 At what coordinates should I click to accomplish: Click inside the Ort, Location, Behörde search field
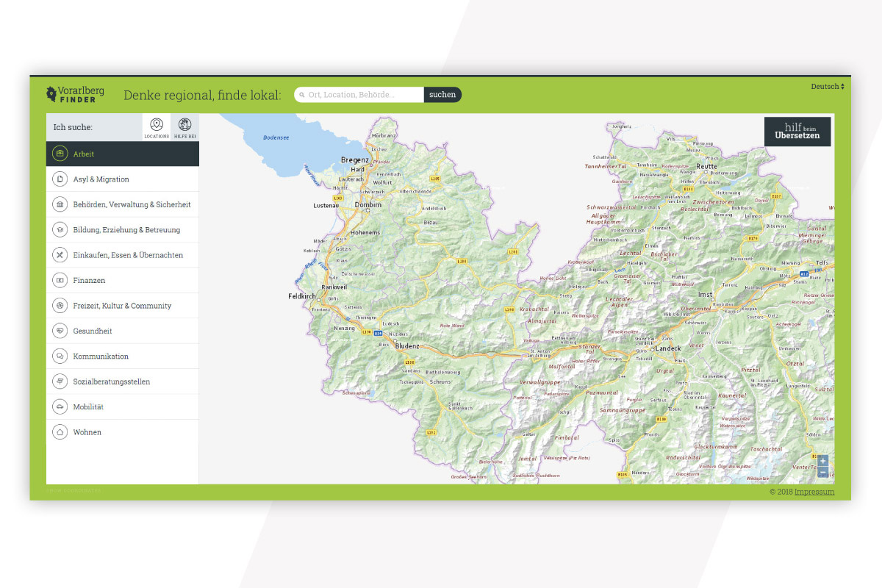point(359,94)
